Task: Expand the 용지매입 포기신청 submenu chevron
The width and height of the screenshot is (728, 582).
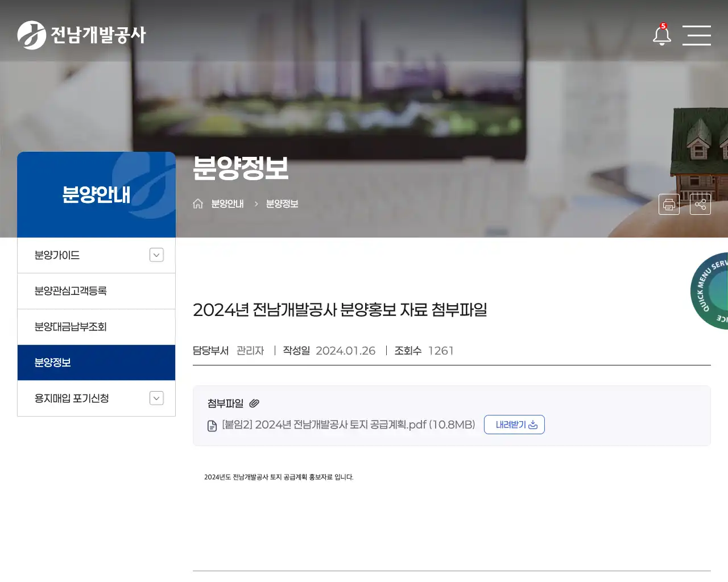Action: (x=156, y=398)
